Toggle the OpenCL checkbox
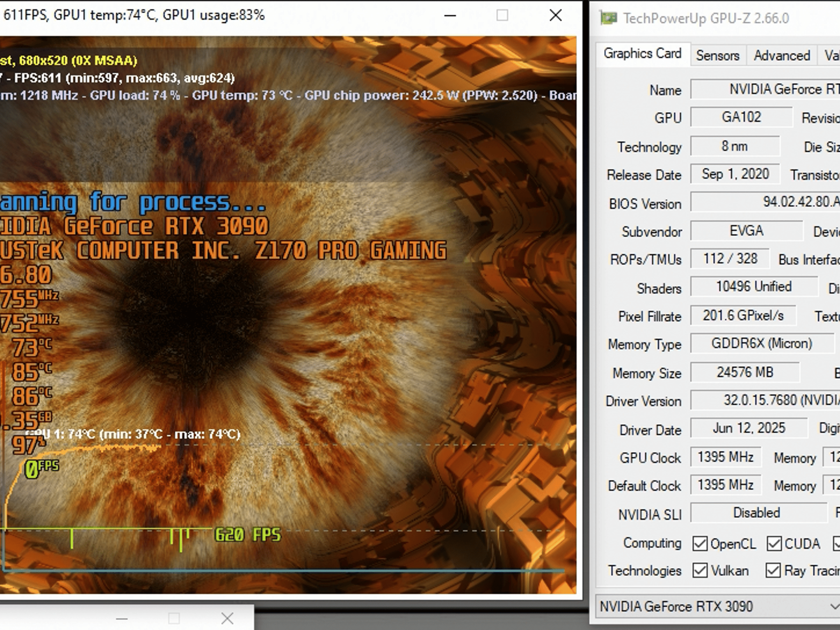This screenshot has width=840, height=630. (x=700, y=543)
